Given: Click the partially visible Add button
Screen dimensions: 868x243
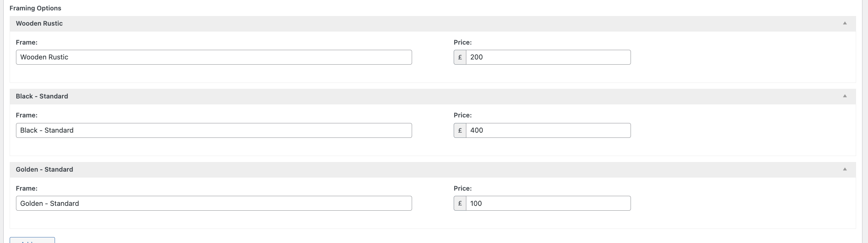Looking at the screenshot, I should point(32,240).
